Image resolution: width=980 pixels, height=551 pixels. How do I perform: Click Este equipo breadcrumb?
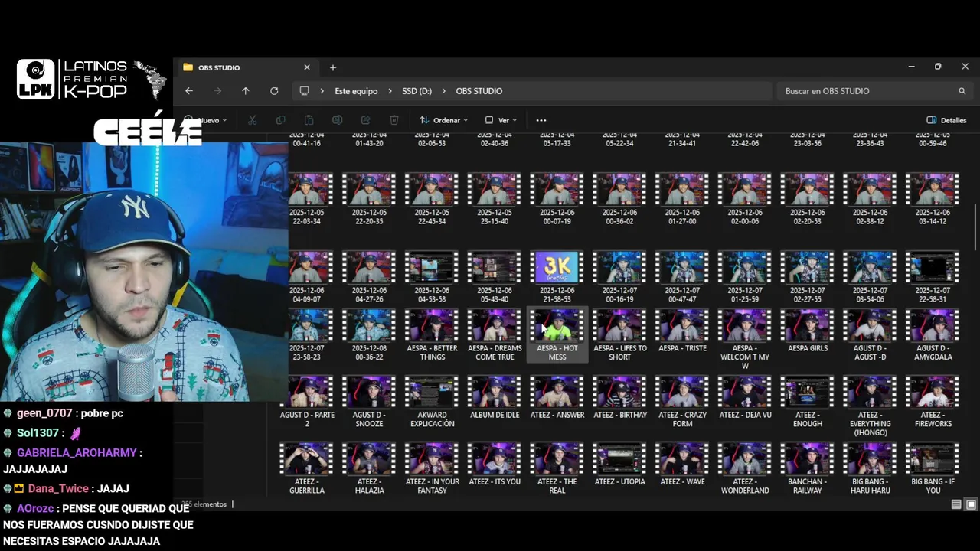[356, 91]
